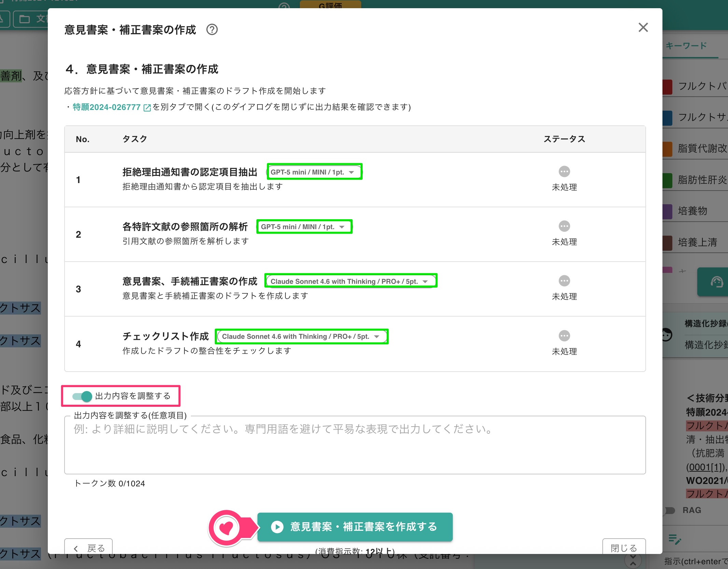Open model dropdown for 各特許文献の参照箇所の解析
Viewport: 728px width, 569px height.
[x=304, y=227]
